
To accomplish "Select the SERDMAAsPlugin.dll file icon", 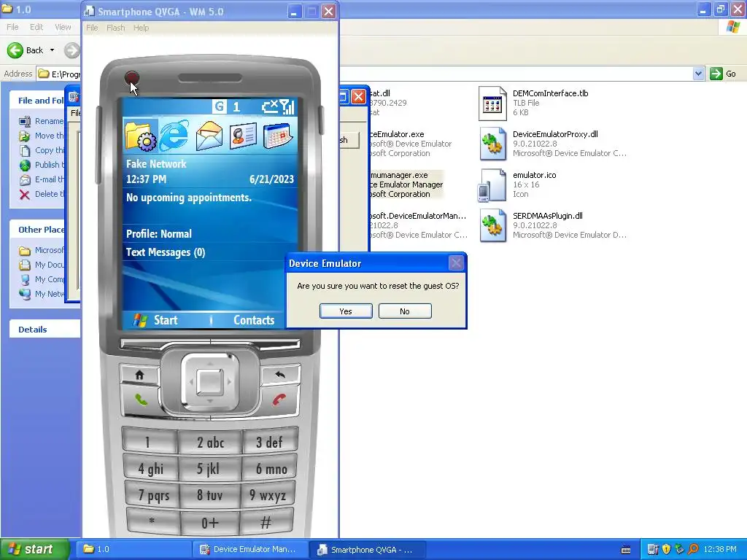I will (492, 226).
